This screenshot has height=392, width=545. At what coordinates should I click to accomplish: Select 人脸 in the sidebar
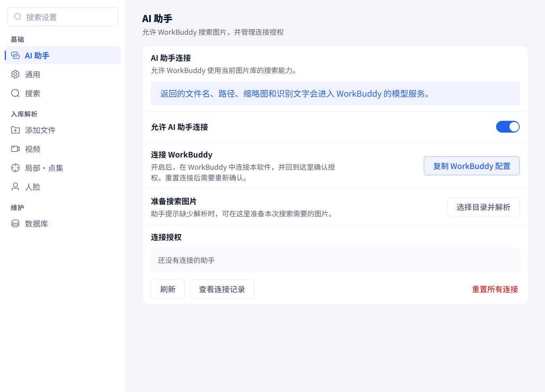[x=63, y=187]
